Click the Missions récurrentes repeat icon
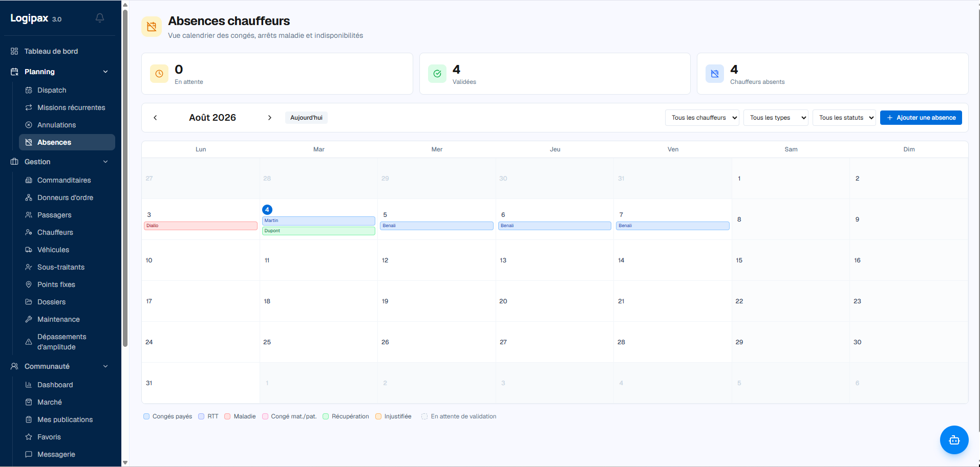980x467 pixels. point(29,107)
